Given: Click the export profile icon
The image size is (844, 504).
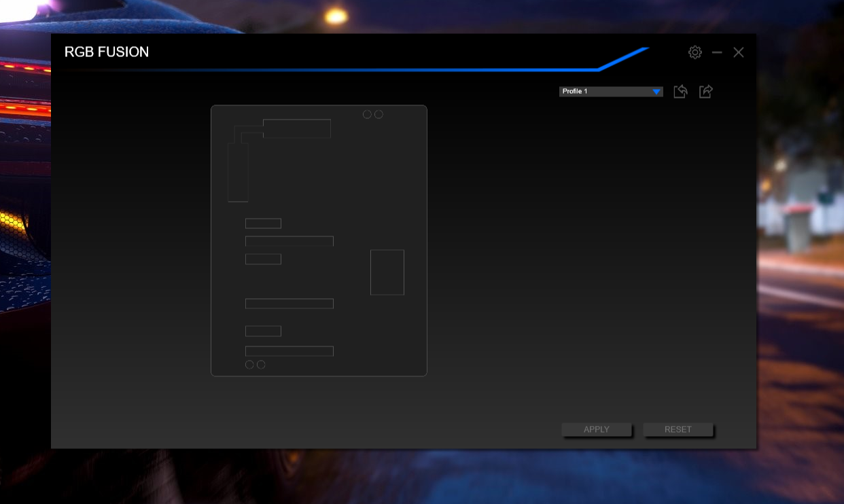Looking at the screenshot, I should 706,91.
